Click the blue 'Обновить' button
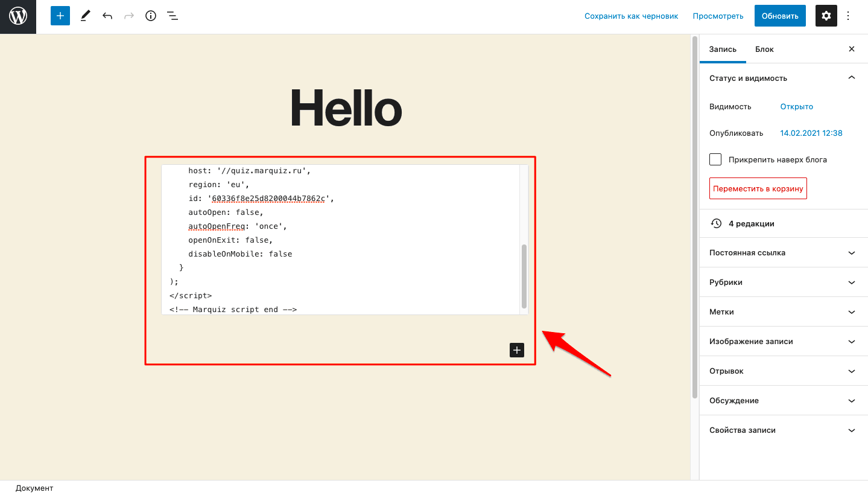Viewport: 868px width, 495px height. point(780,16)
